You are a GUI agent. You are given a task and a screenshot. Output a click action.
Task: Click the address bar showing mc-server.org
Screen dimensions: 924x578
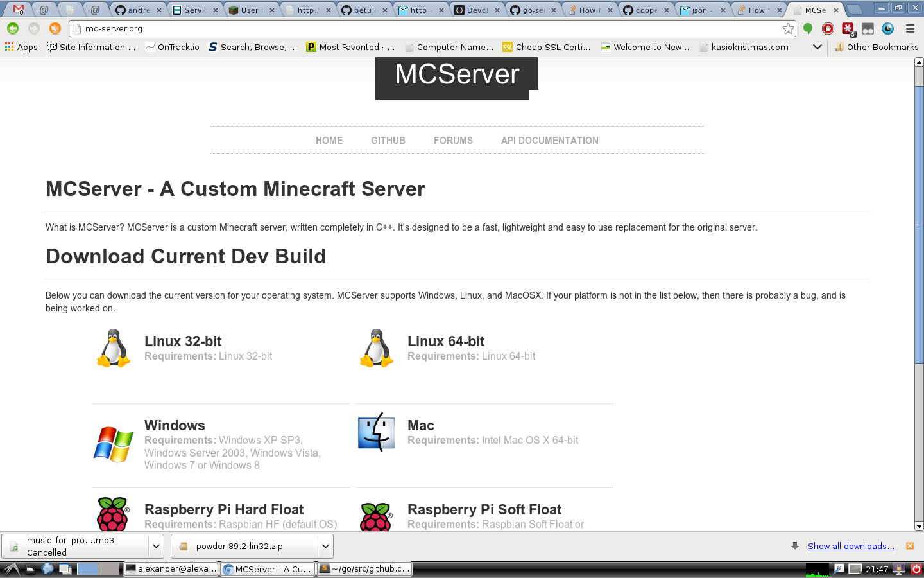pos(424,28)
